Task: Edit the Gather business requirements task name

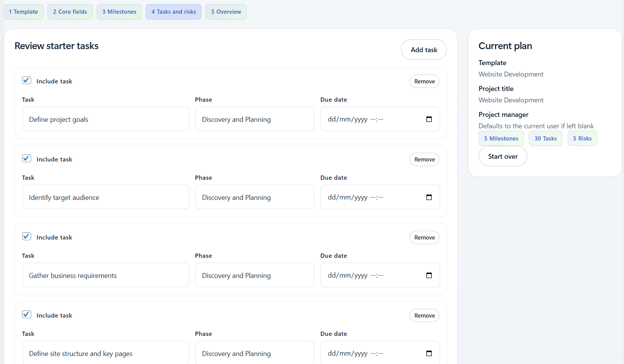Action: point(106,275)
